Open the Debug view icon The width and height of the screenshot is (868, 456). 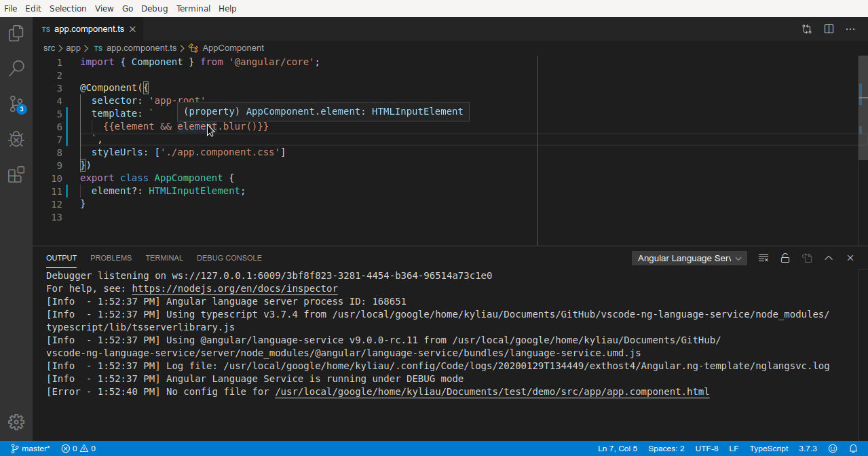pos(16,139)
